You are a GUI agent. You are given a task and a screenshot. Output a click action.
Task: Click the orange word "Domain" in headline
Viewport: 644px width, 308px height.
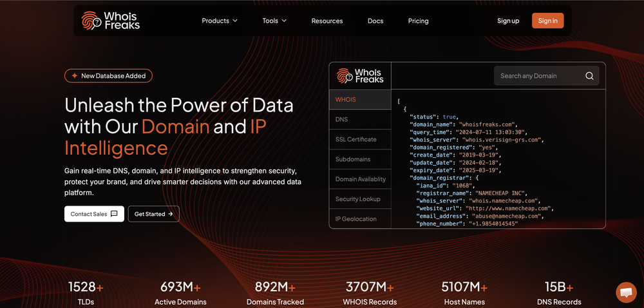(175, 127)
